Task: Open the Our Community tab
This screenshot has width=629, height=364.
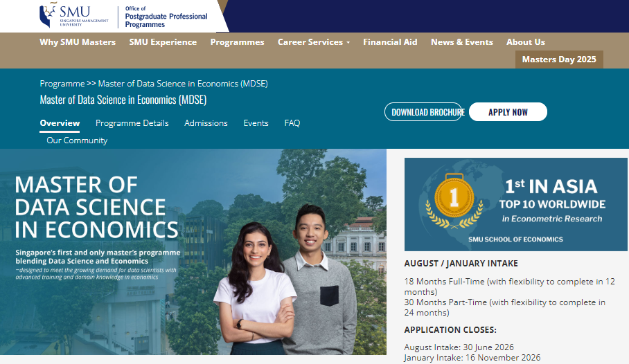Action: (77, 140)
